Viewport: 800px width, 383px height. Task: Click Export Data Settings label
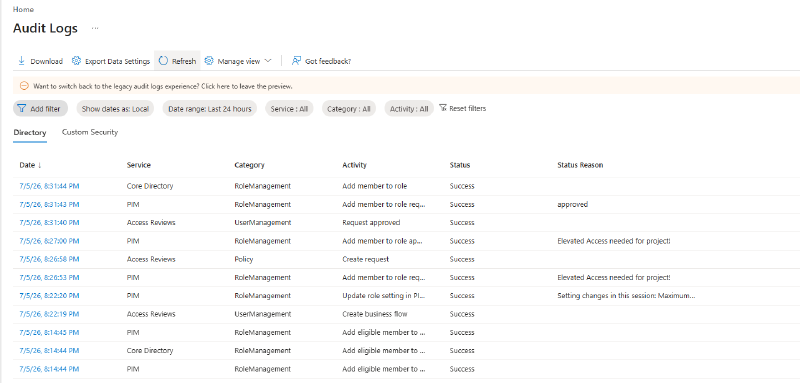(117, 61)
